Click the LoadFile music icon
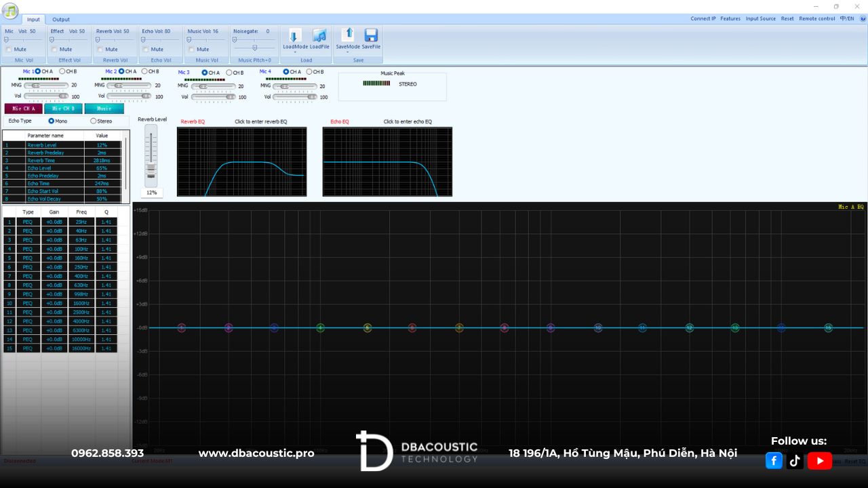 [x=319, y=36]
